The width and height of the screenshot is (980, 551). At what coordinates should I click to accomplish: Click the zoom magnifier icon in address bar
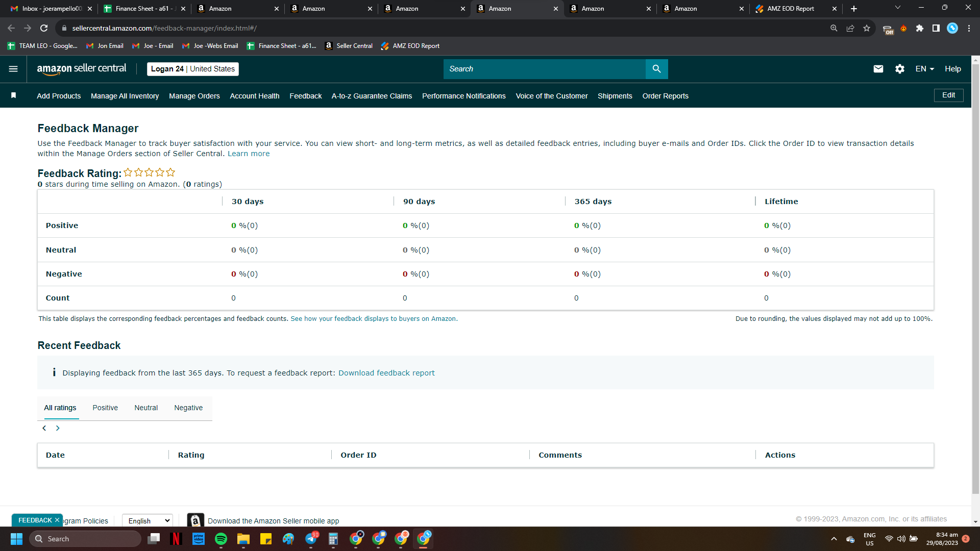(834, 28)
